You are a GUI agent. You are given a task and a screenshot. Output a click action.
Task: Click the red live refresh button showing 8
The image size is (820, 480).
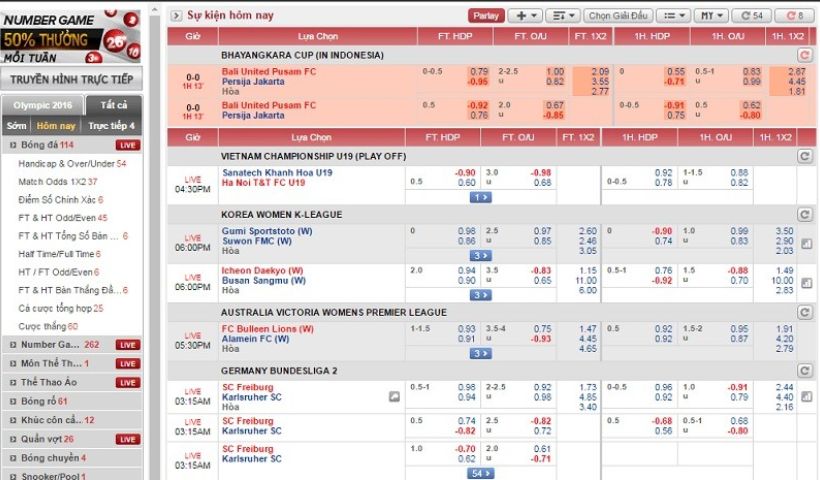click(x=794, y=16)
